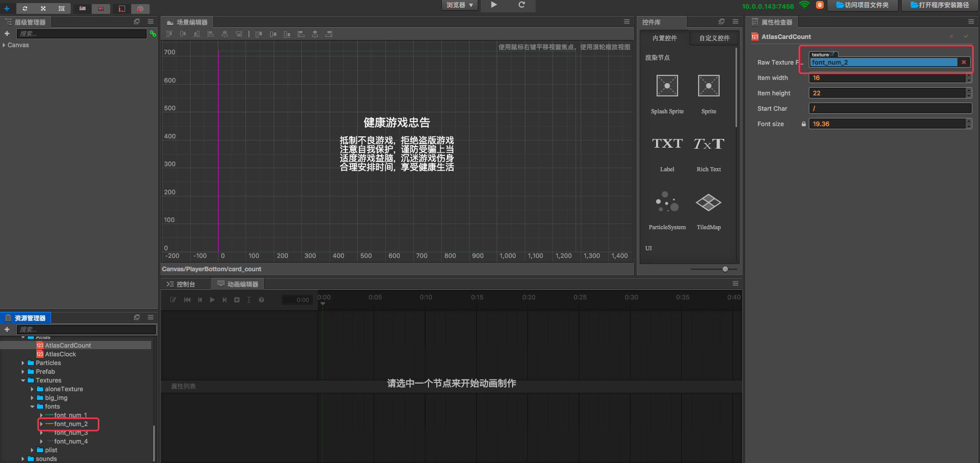
Task: Select the 资源管理器 assets tab
Action: pos(26,318)
